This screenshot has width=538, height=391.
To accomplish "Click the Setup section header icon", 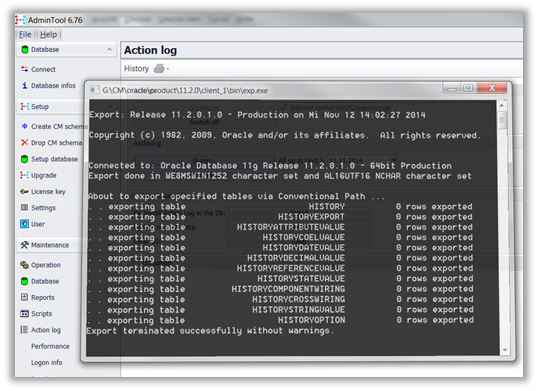I will tap(24, 106).
